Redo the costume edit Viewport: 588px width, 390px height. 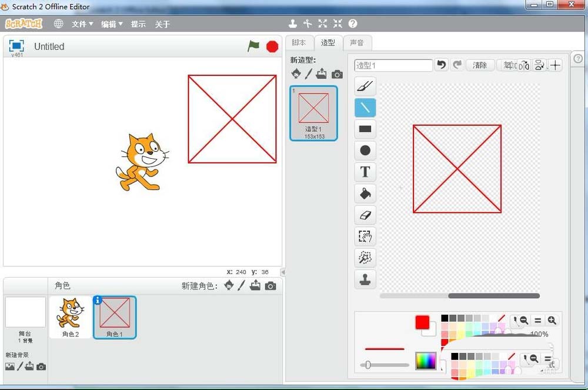point(457,65)
